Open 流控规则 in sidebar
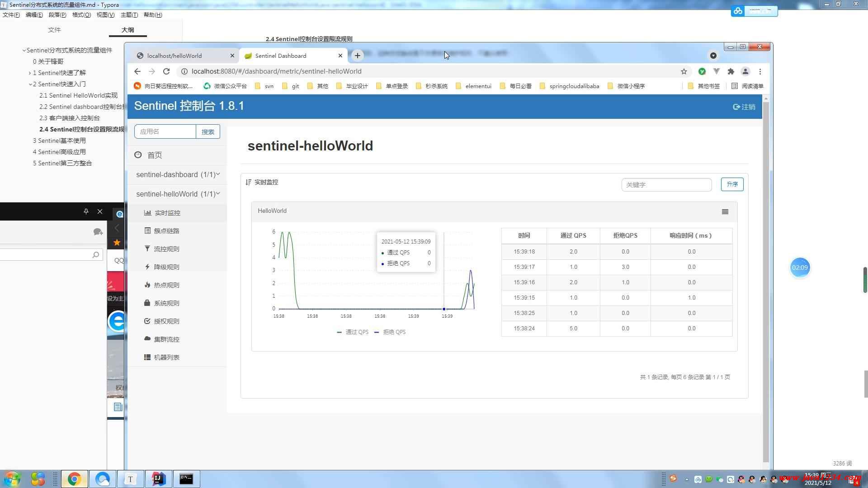This screenshot has width=868, height=488. coord(177,249)
